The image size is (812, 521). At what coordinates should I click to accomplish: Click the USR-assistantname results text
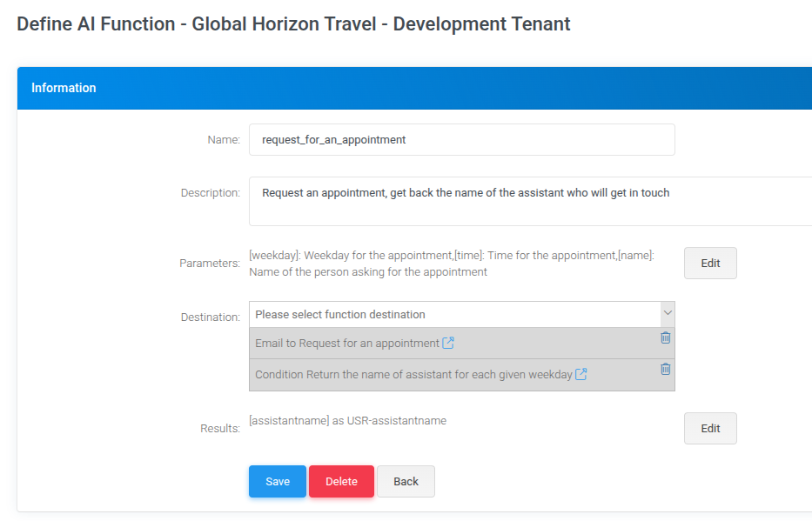[347, 421]
